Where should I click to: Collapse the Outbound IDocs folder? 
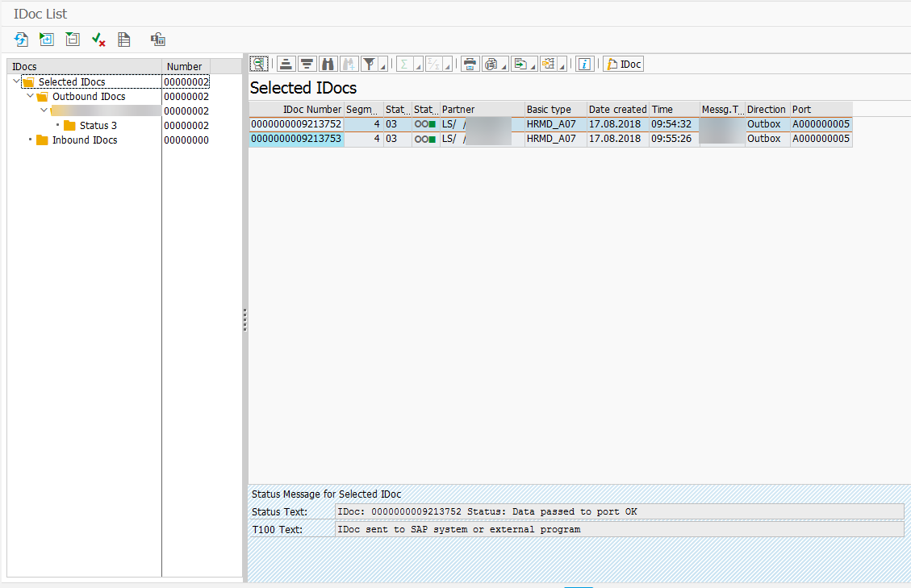pyautogui.click(x=31, y=96)
